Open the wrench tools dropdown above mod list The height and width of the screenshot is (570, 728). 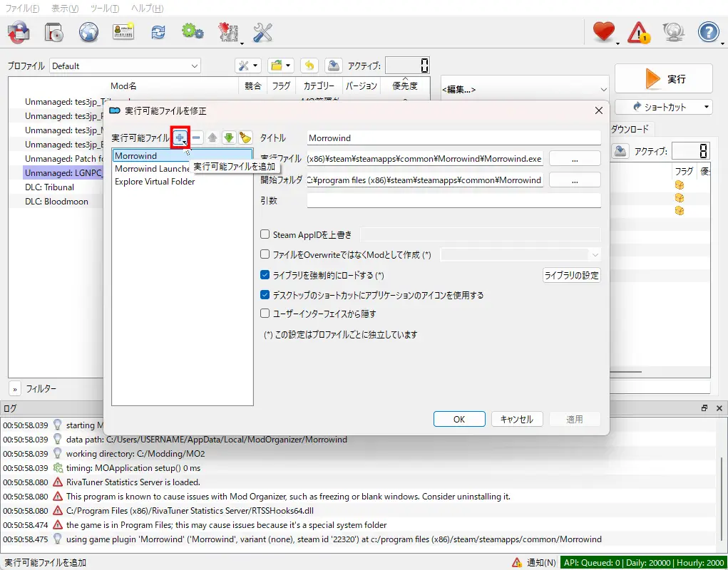coord(248,66)
